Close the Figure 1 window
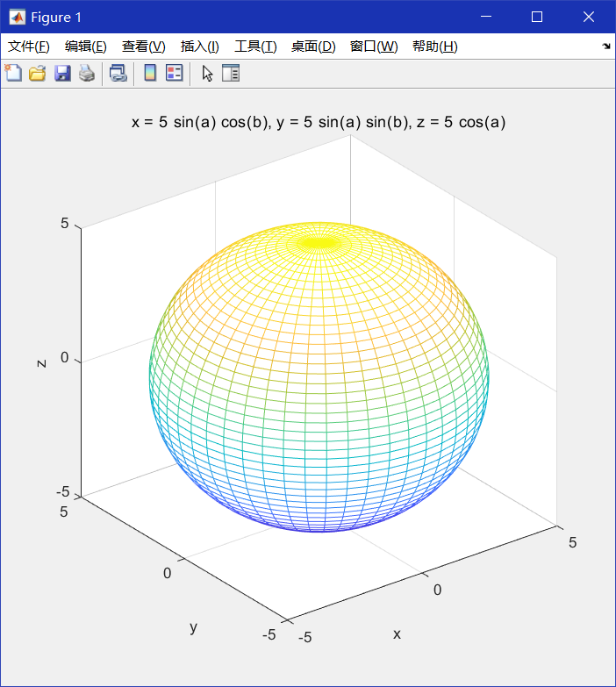 (589, 17)
